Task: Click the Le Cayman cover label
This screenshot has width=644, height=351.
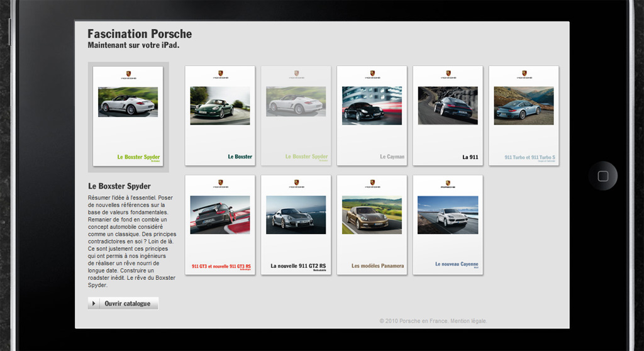Action: click(x=392, y=157)
